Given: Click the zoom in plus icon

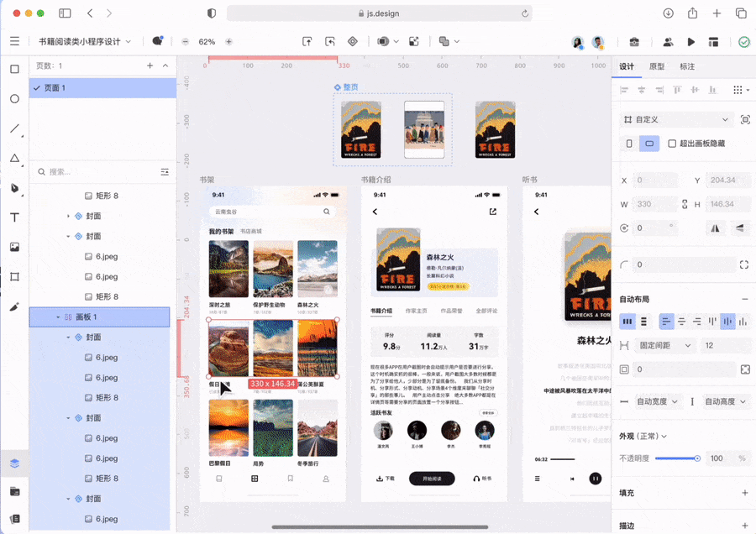Looking at the screenshot, I should coord(228,42).
